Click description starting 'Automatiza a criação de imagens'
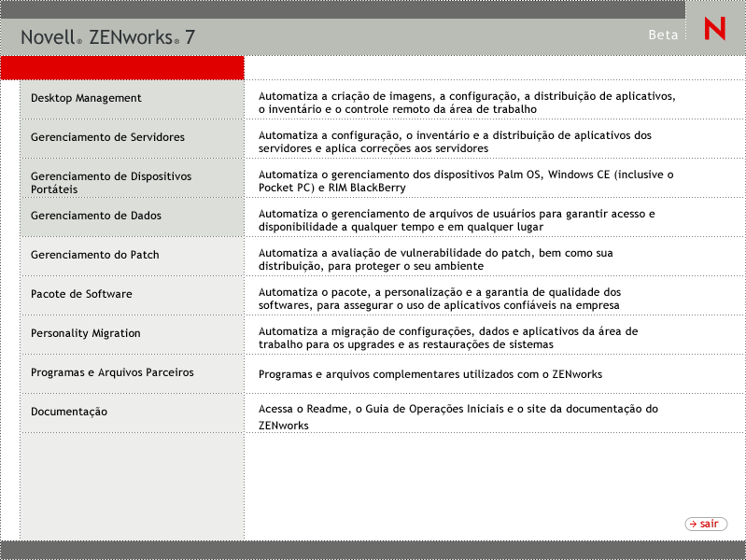This screenshot has height=560, width=746. point(467,103)
